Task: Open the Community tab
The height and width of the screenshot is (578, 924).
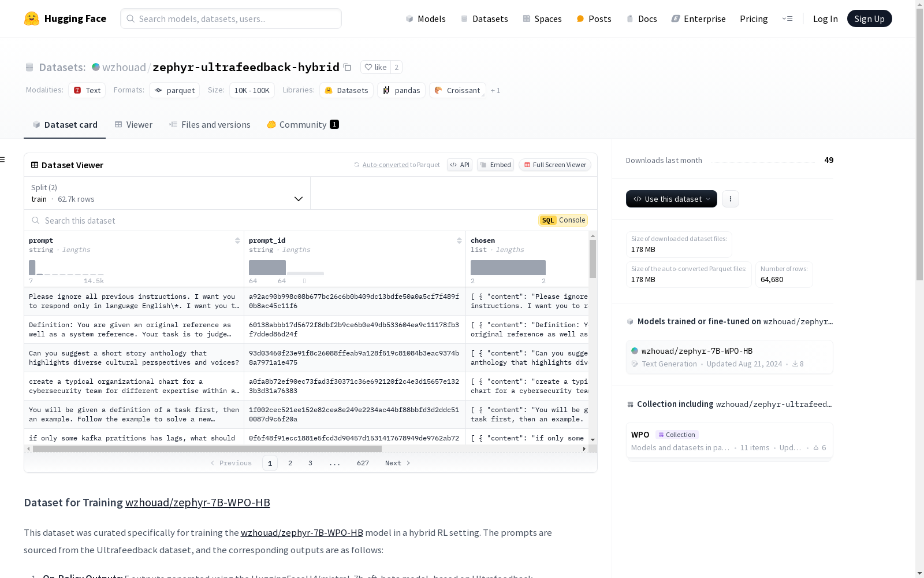Action: 303,124
